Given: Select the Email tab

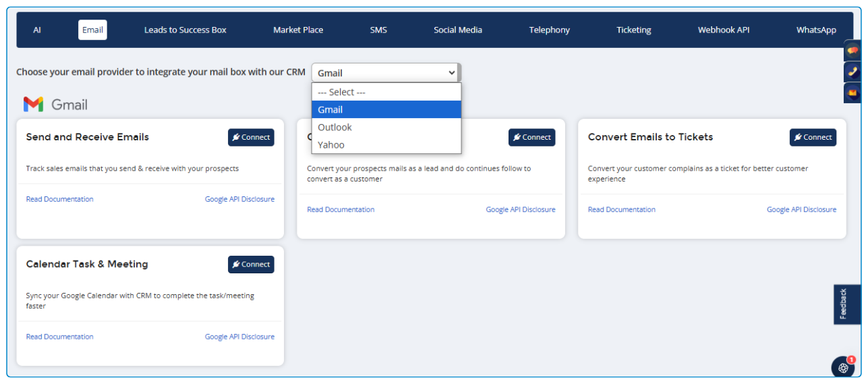Looking at the screenshot, I should (92, 30).
